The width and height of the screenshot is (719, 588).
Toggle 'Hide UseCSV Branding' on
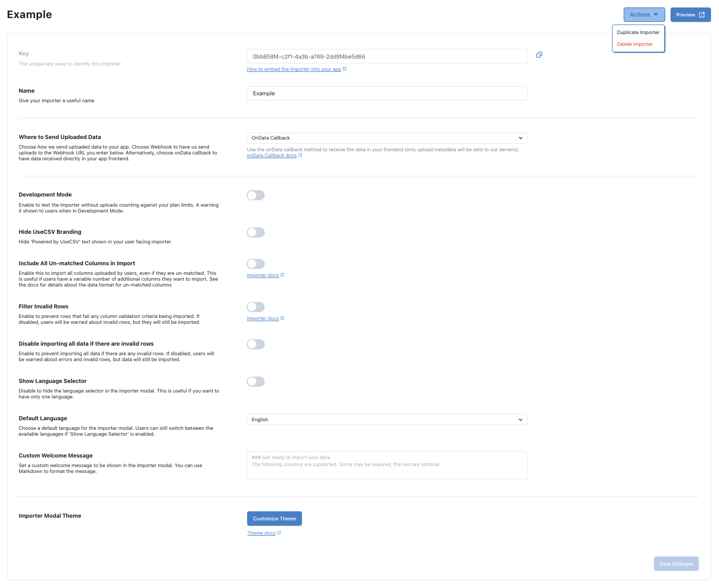(x=255, y=232)
